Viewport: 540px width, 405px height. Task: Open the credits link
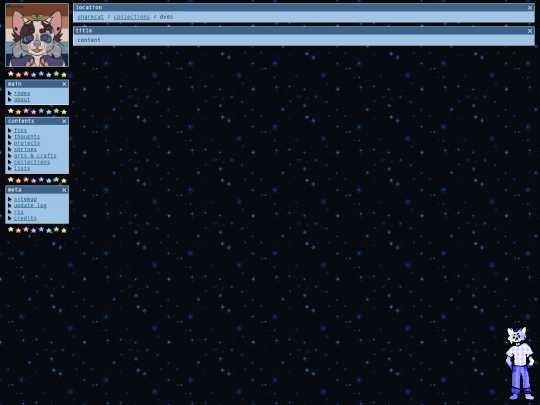(25, 218)
